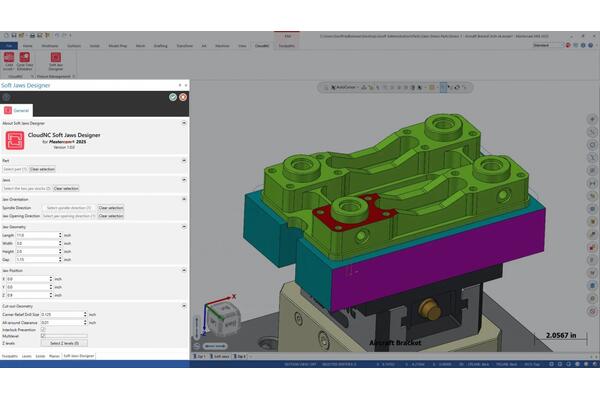Screen dimensions: 600x400
Task: Click AutoCursor in the selection bar
Action: point(343,87)
